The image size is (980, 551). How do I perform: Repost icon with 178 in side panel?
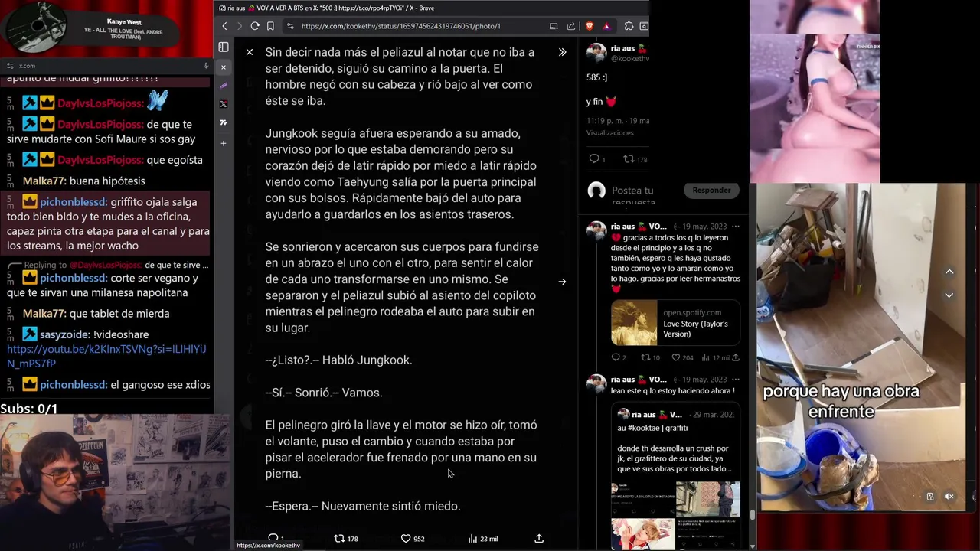(x=635, y=159)
